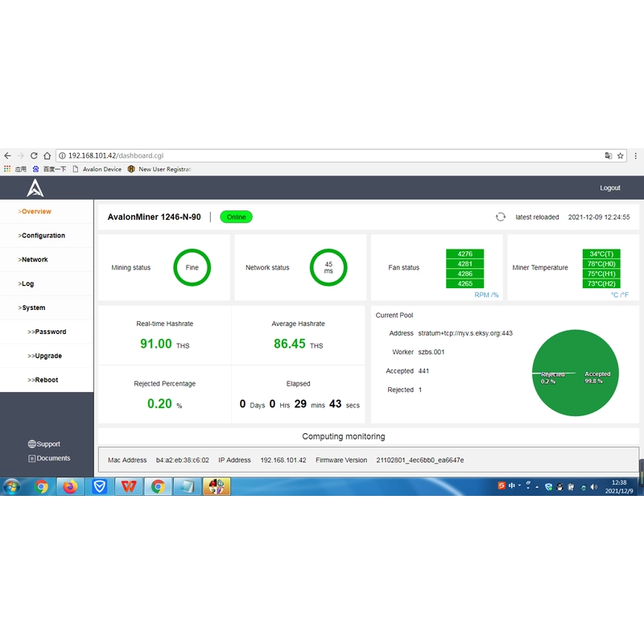Open the input method options dropdown arrow
This screenshot has width=644, height=644.
(519, 485)
